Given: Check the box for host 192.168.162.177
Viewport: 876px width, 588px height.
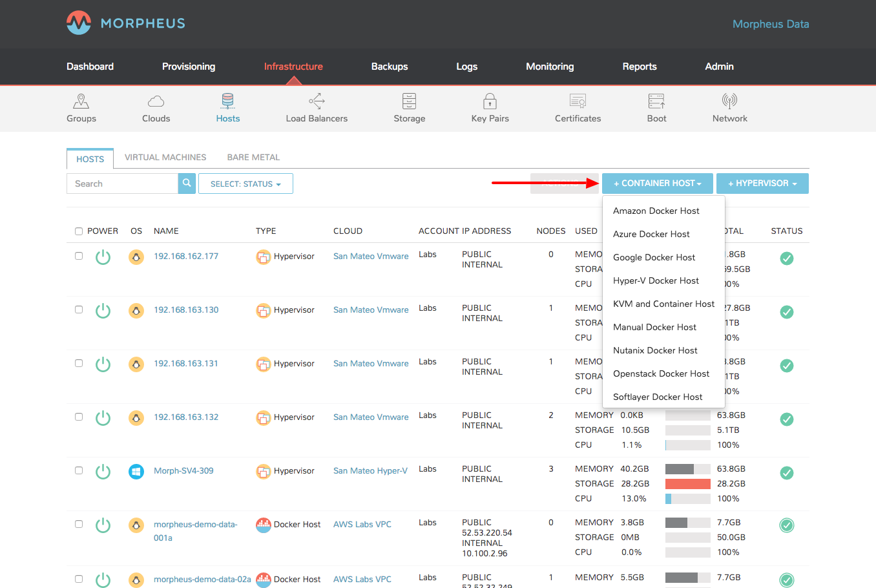Looking at the screenshot, I should [x=79, y=256].
